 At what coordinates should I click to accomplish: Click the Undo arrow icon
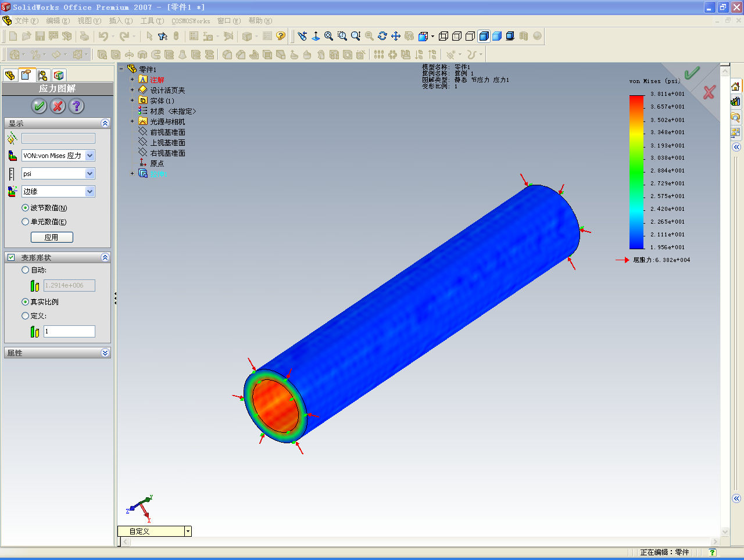pos(103,36)
